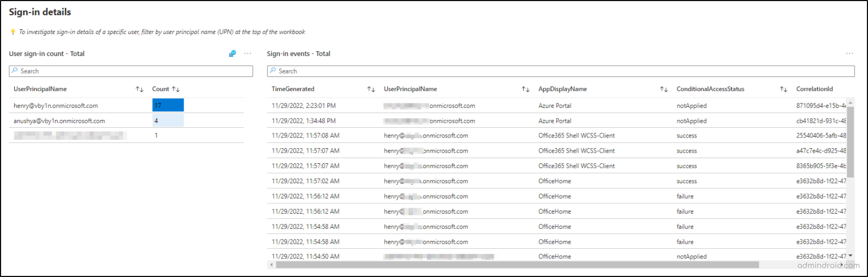Click Office365 Shell WCSS-Client in 11:57:08 AM row
This screenshot has height=277, width=868.
point(576,136)
